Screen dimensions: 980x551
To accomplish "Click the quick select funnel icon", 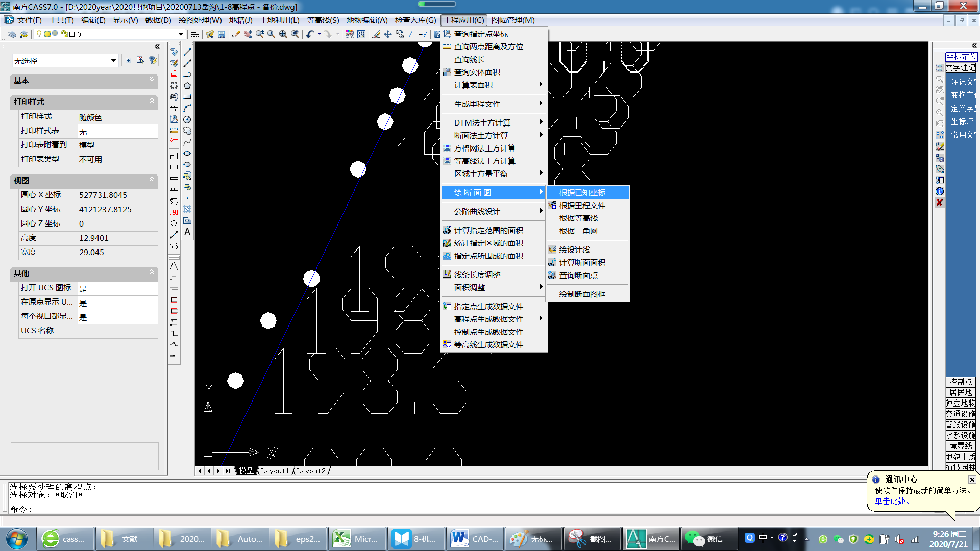I will 153,60.
